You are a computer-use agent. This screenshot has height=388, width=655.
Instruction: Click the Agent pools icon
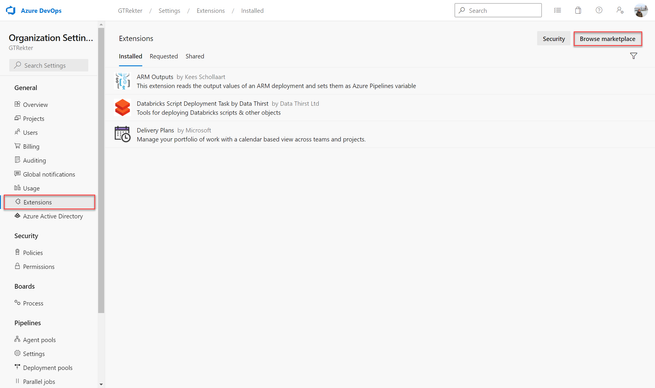[17, 339]
